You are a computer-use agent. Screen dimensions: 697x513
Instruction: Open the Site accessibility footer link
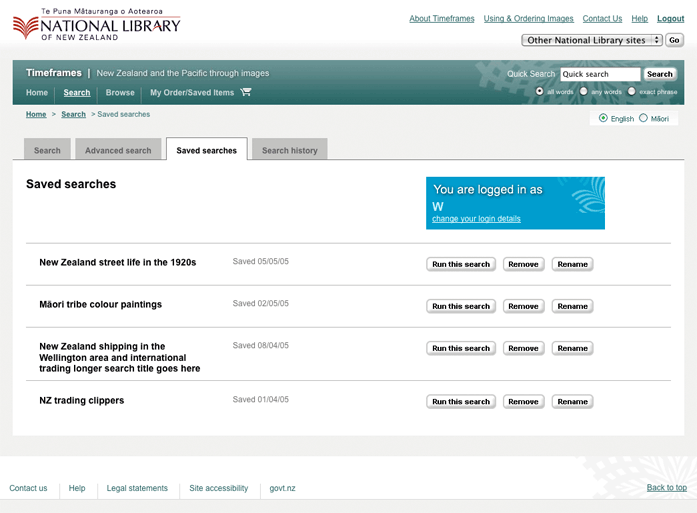tap(218, 488)
